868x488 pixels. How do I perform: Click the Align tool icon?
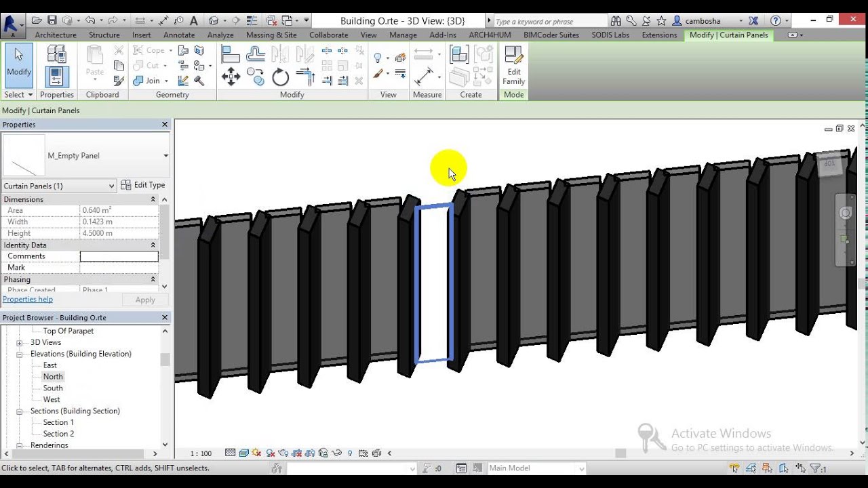point(231,54)
